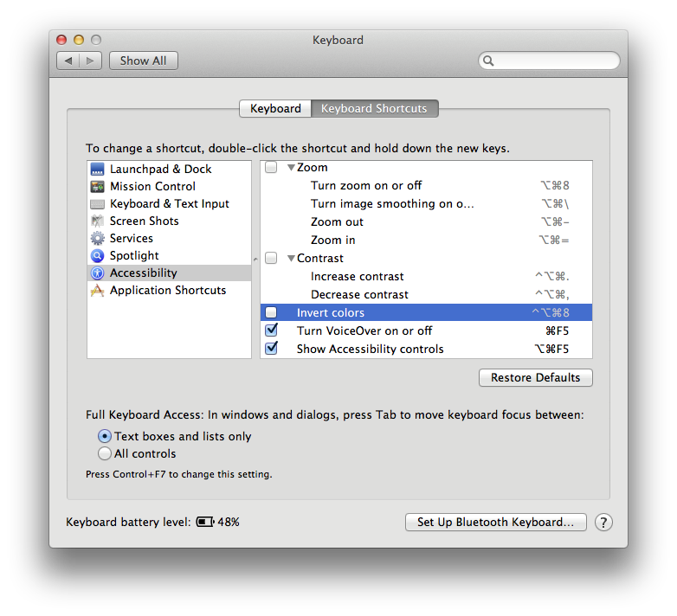677x616 pixels.
Task: Uncheck Show Accessibility controls
Action: [271, 349]
